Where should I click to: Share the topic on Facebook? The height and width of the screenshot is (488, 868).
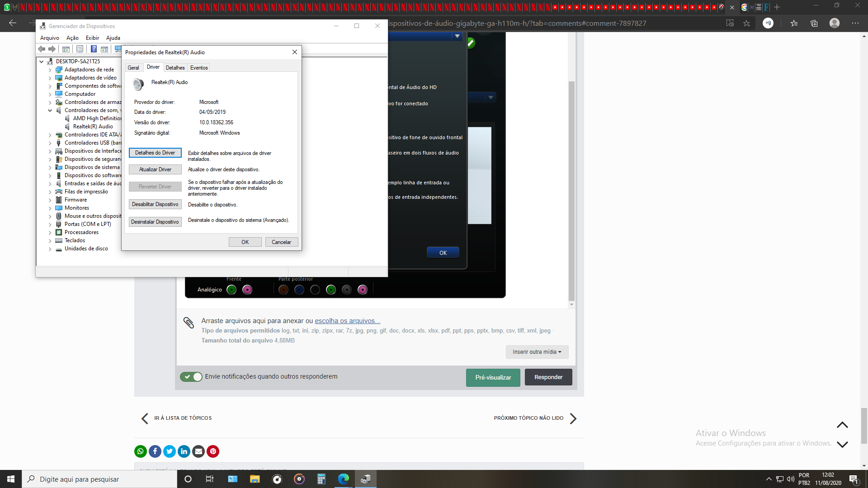click(x=155, y=451)
